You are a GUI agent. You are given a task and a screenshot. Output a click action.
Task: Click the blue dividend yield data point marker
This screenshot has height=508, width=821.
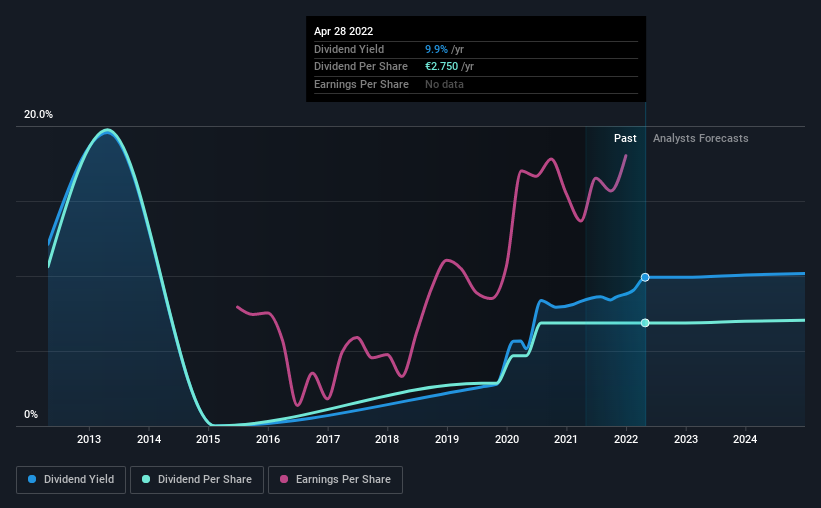coord(645,277)
